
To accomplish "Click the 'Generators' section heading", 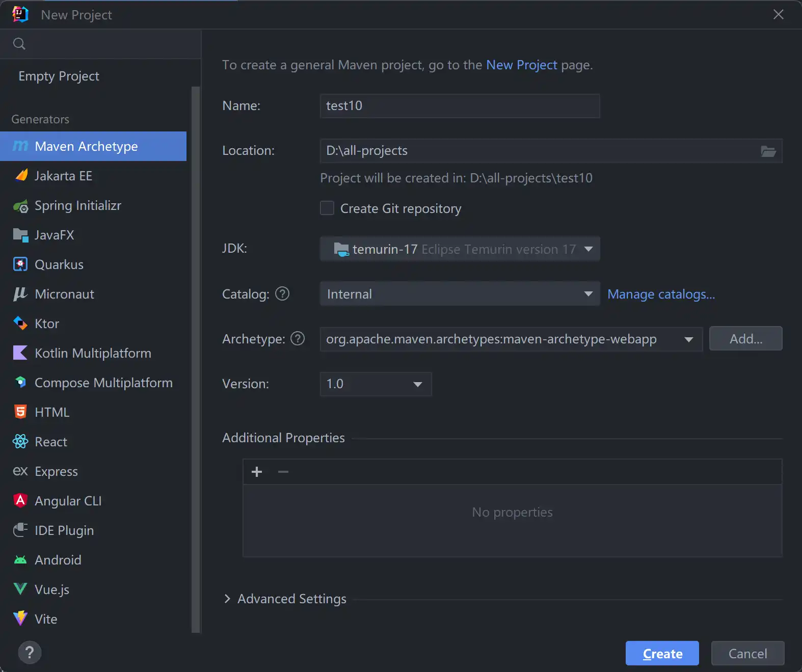I will coord(40,119).
